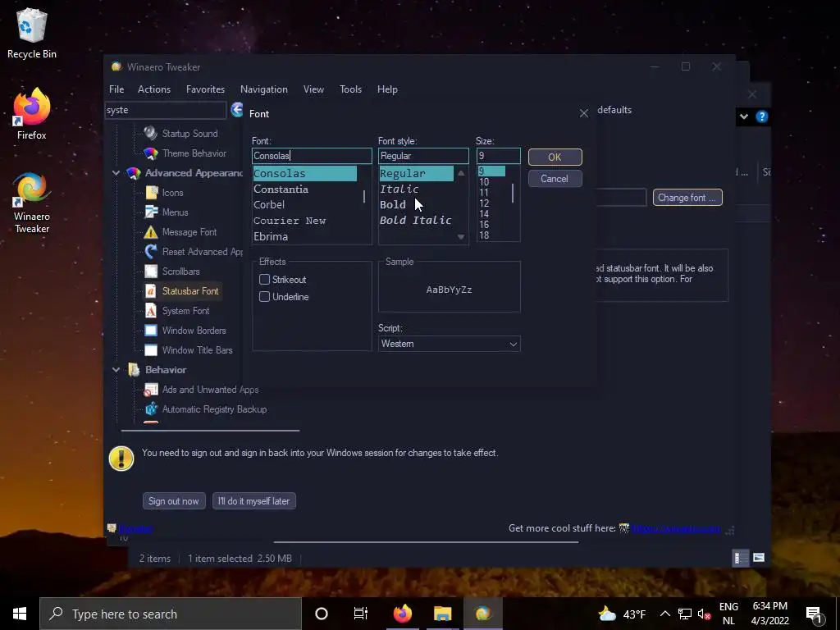Click the font style list down arrow
This screenshot has width=840, height=630.
click(x=461, y=237)
